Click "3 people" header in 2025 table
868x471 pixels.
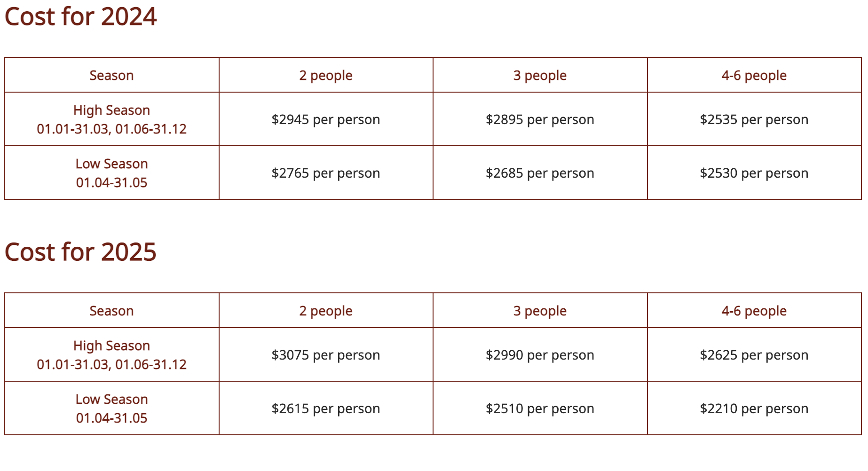[540, 311]
